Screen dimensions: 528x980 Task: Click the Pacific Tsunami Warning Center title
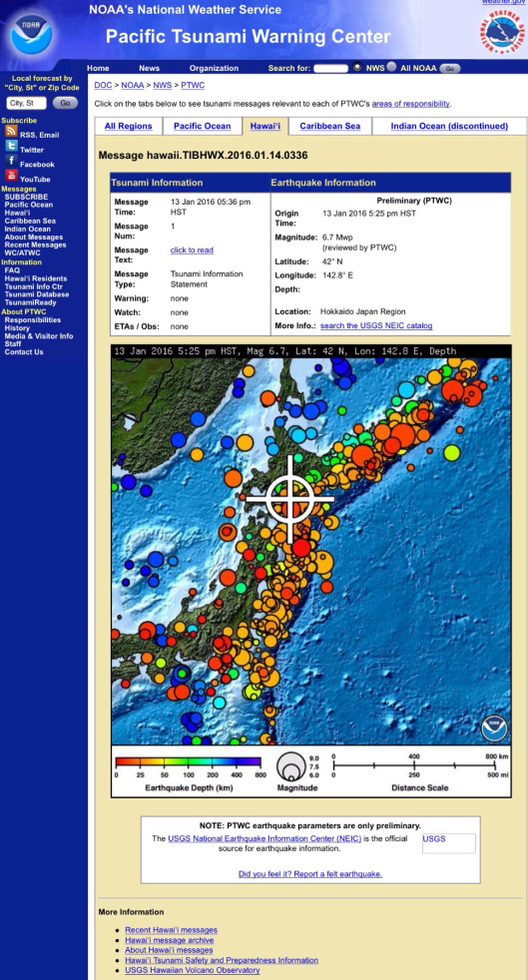249,36
